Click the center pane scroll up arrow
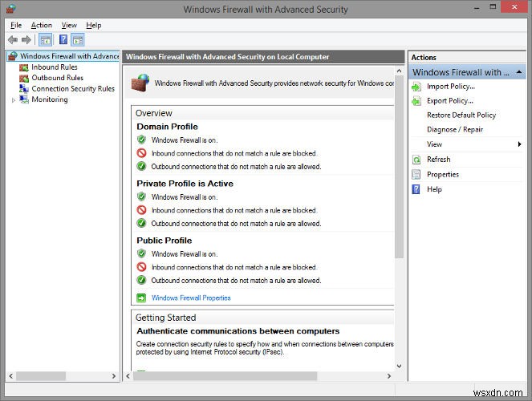Image resolution: width=532 pixels, height=401 pixels. coord(399,71)
